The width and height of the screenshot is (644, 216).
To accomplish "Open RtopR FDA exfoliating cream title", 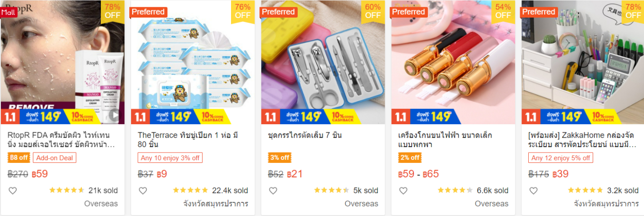I will (61, 140).
